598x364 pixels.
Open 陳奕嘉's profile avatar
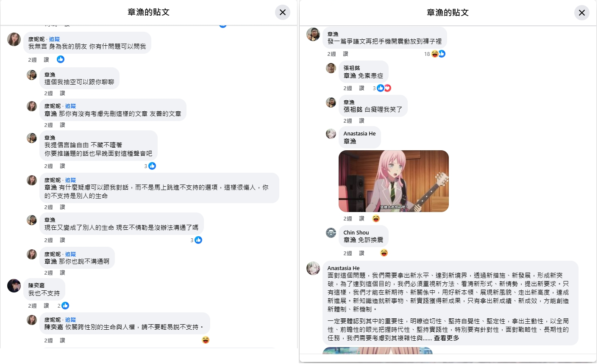coord(14,286)
